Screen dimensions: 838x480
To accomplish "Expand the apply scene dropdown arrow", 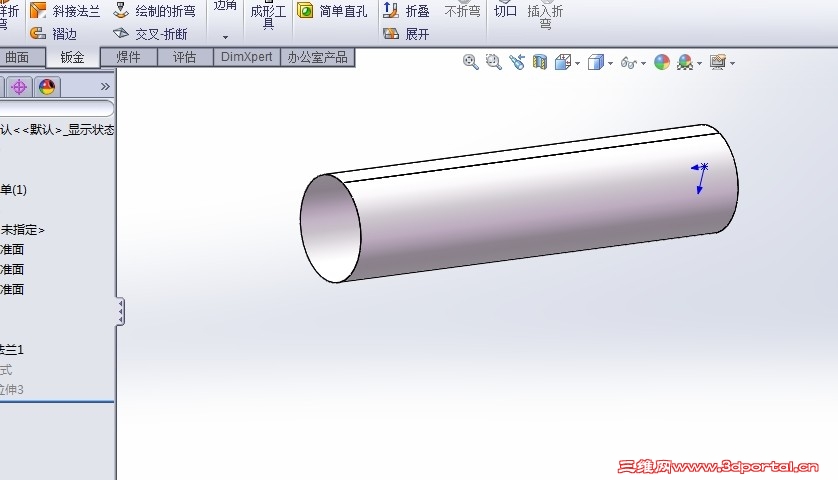I will [x=699, y=64].
